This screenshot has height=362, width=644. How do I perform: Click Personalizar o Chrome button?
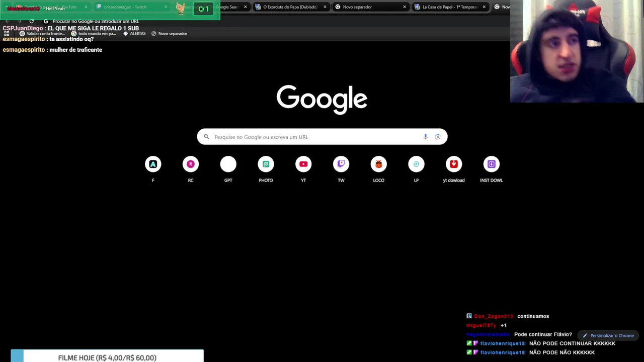click(x=608, y=335)
